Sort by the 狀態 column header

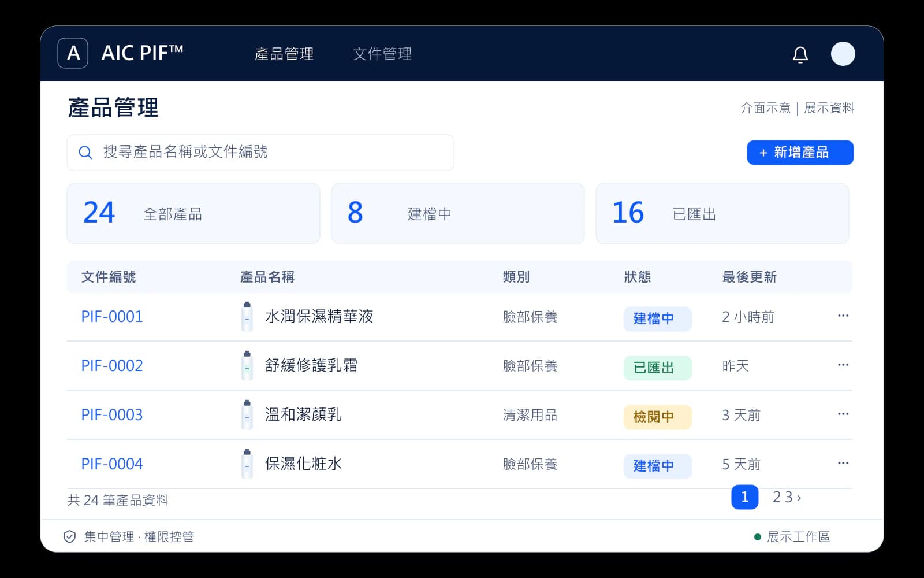638,277
